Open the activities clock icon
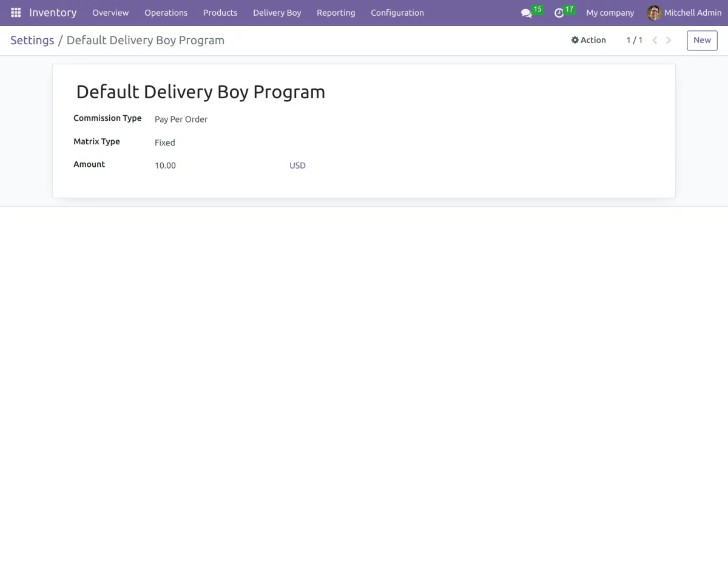 [559, 13]
